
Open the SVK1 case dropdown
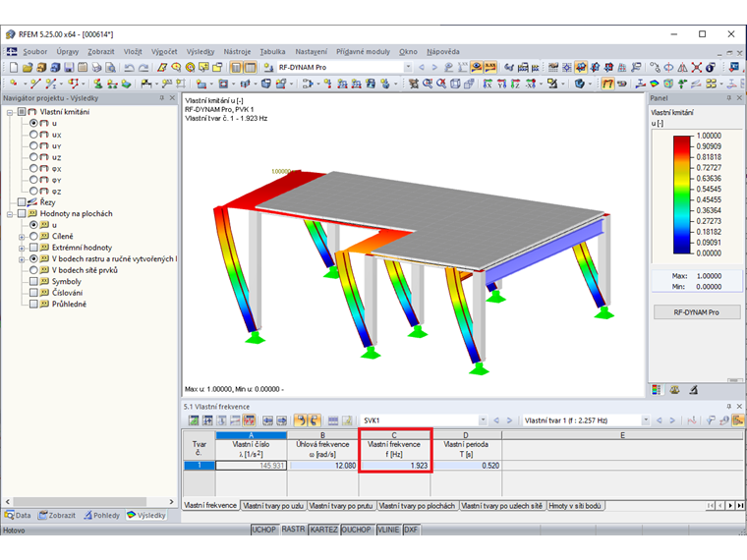(x=483, y=420)
